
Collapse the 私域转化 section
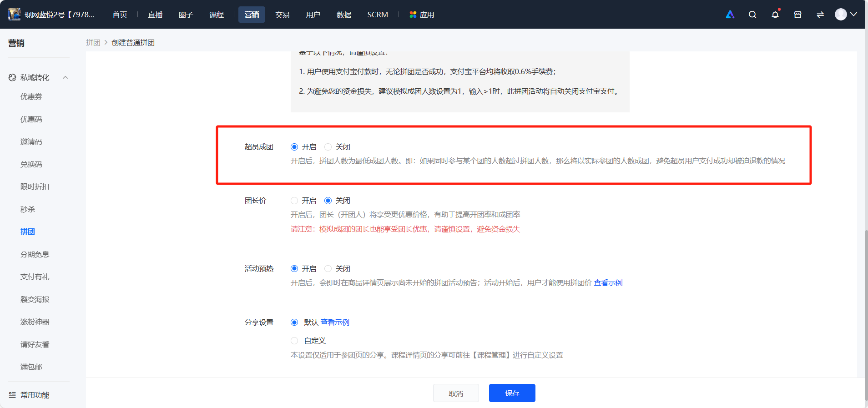[66, 78]
